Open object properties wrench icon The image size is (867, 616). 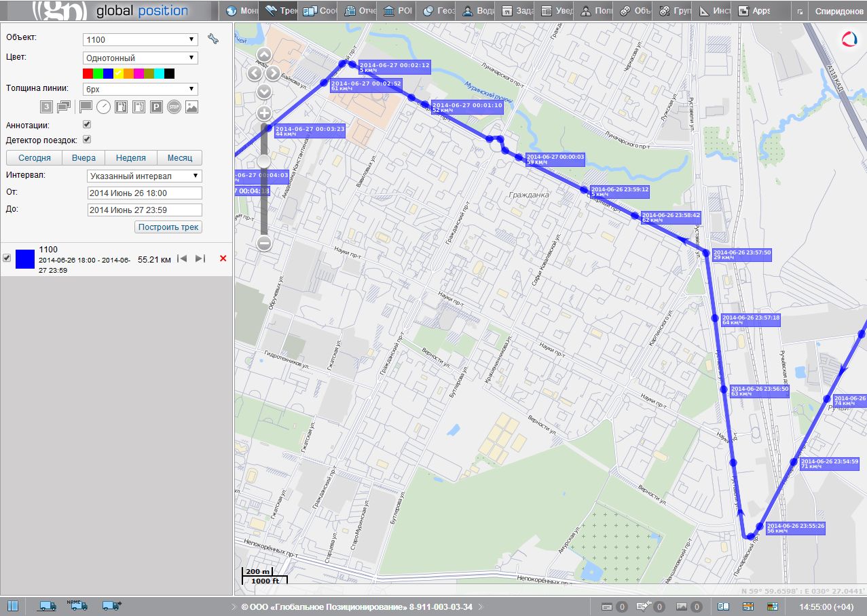[x=213, y=39]
